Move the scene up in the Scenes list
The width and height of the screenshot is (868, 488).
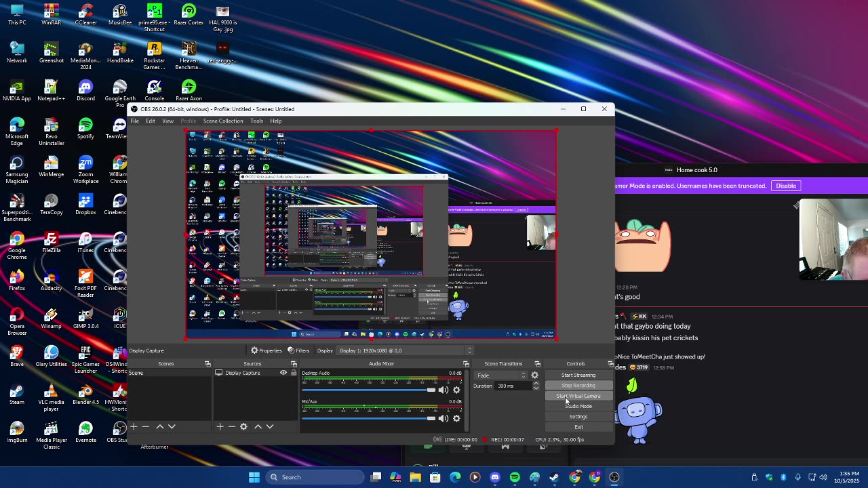click(159, 426)
